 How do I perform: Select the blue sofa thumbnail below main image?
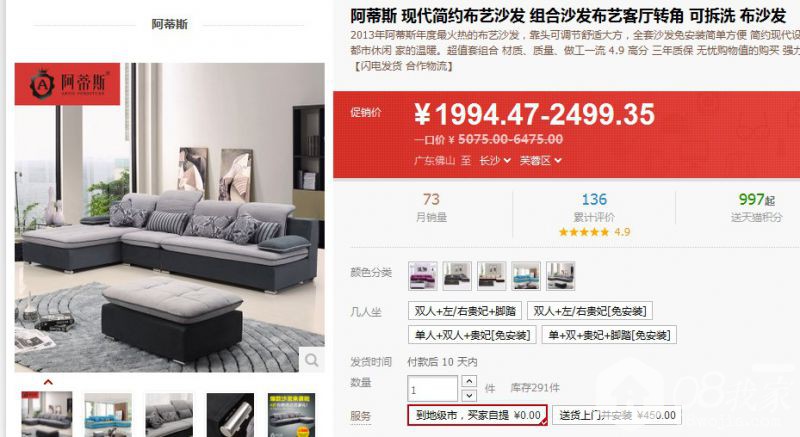tap(108, 415)
